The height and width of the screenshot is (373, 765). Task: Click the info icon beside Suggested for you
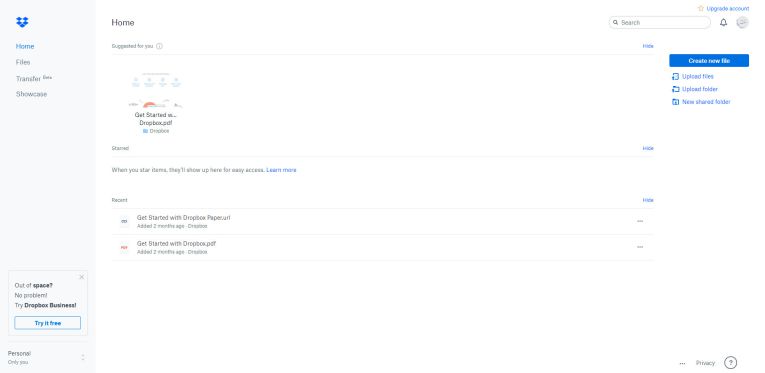[x=159, y=46]
